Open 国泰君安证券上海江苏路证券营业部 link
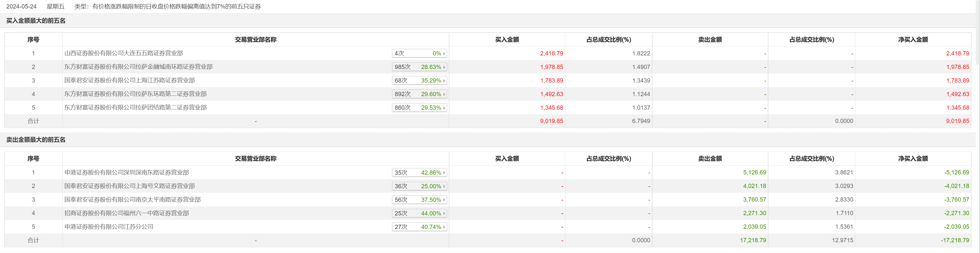Image resolution: width=980 pixels, height=253 pixels. click(x=129, y=80)
